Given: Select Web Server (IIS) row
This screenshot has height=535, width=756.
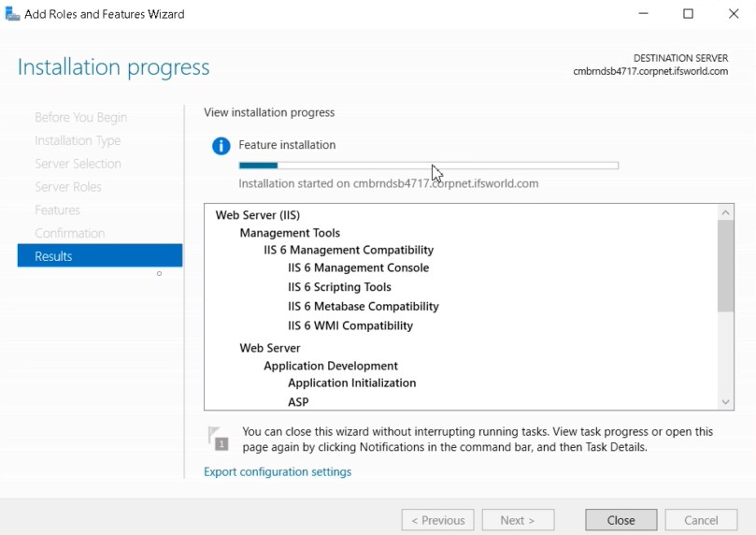Looking at the screenshot, I should [x=258, y=215].
